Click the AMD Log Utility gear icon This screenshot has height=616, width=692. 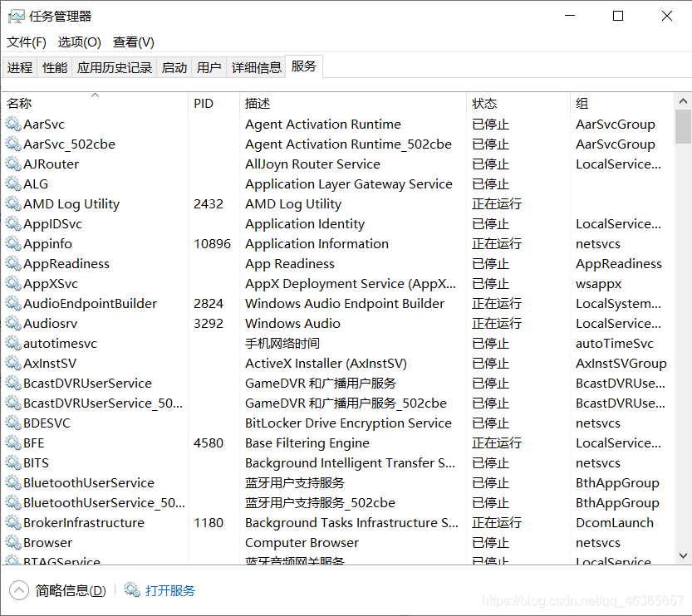[x=13, y=203]
